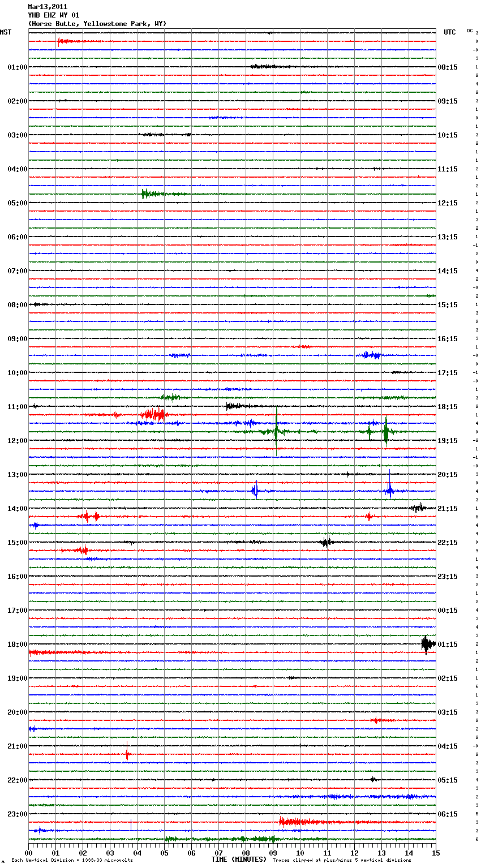
Task: Click the '17:00' MST time label
Action: 18,611
